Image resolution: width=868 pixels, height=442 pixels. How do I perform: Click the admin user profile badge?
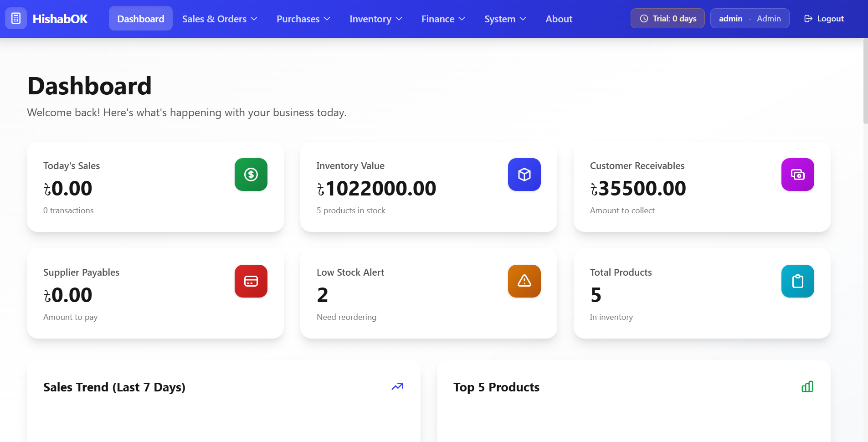tap(750, 19)
